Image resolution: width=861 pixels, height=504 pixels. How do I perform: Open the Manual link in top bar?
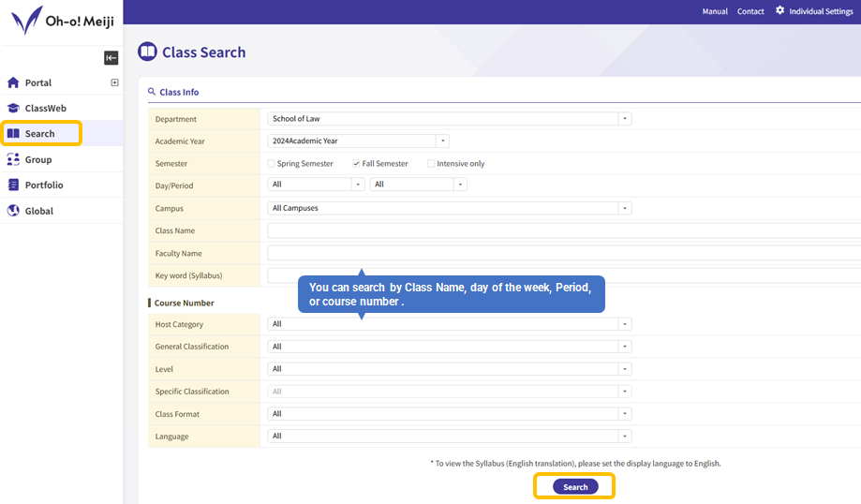tap(715, 11)
